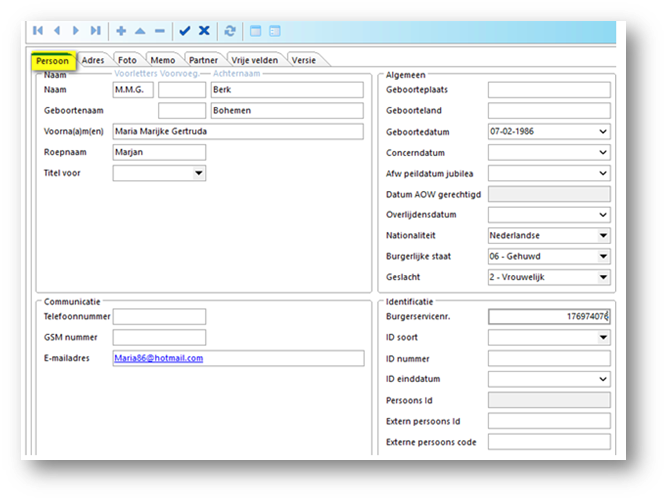Open the Vrije velden tab
The height and width of the screenshot is (502, 668).
click(x=254, y=61)
